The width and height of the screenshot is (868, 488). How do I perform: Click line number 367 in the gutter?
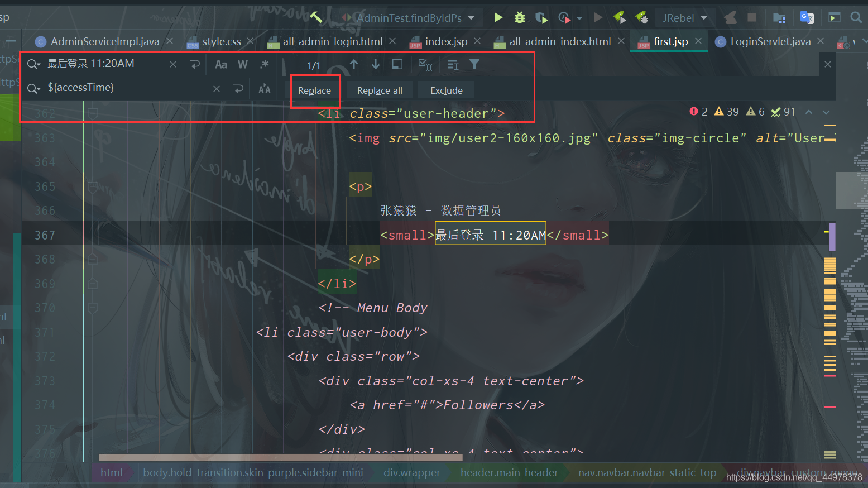(x=45, y=235)
